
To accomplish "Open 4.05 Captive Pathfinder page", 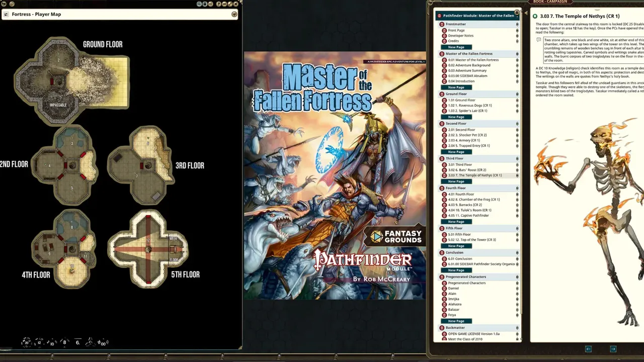I will [468, 216].
